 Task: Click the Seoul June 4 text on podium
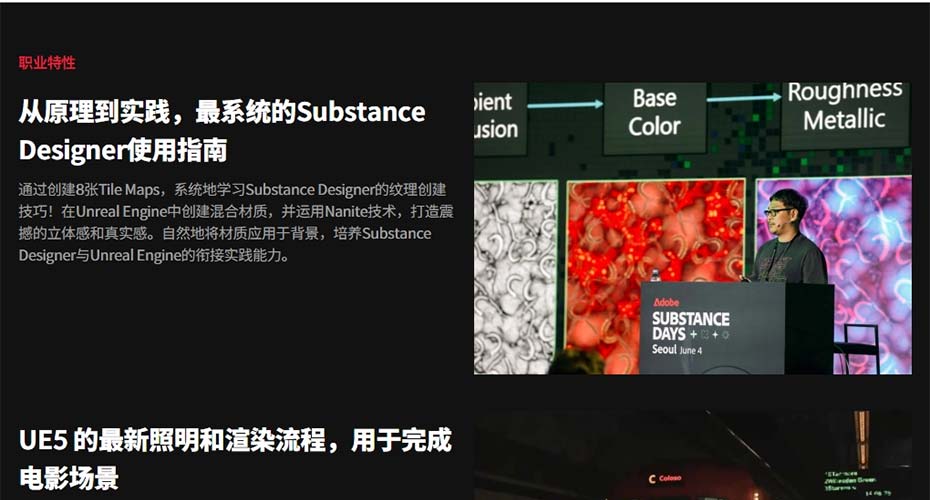677,350
